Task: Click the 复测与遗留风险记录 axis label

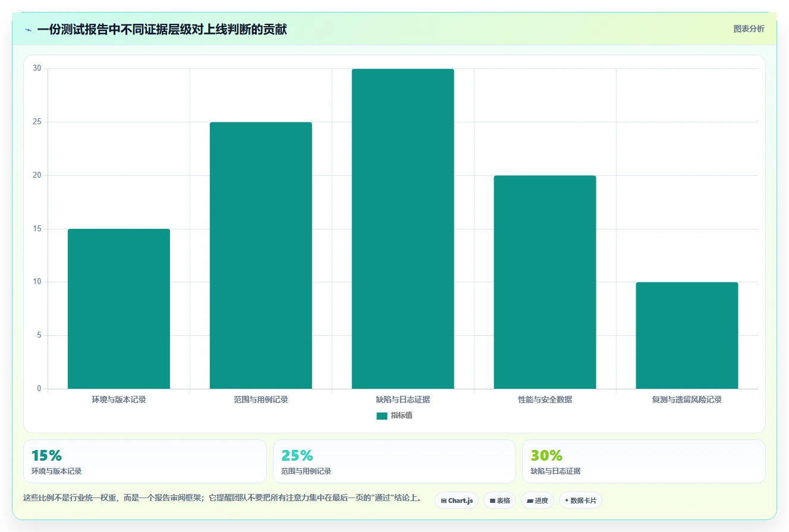Action: (x=687, y=400)
